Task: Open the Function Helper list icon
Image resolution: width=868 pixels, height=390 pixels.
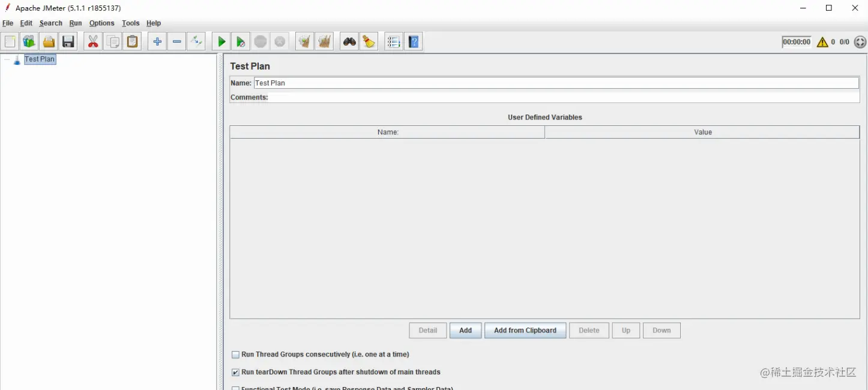Action: coord(394,41)
